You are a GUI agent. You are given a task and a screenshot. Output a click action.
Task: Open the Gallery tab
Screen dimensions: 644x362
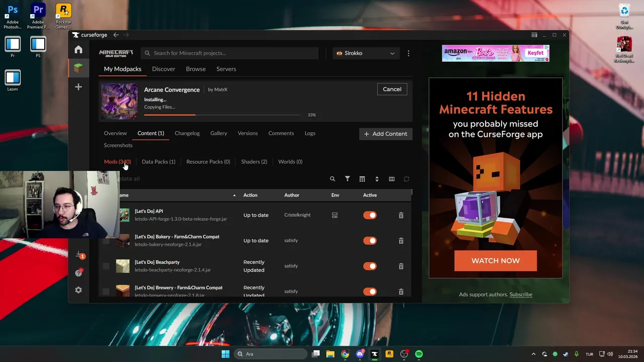pyautogui.click(x=218, y=133)
